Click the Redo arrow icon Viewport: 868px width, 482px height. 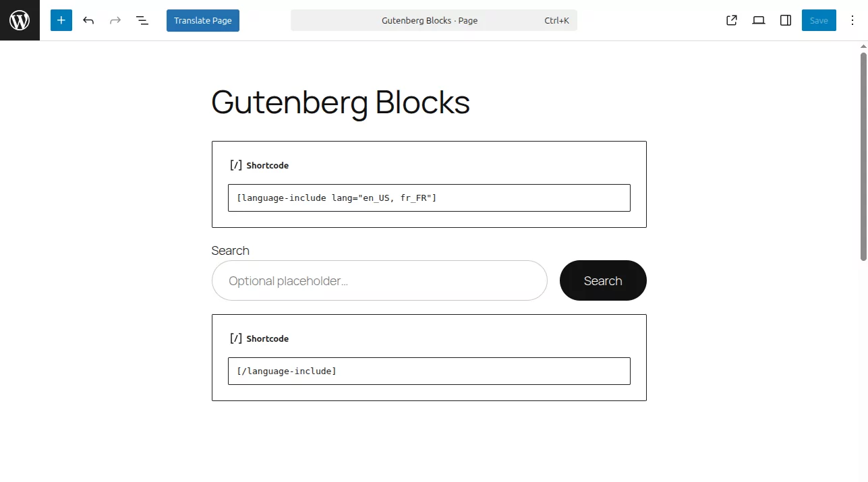115,20
